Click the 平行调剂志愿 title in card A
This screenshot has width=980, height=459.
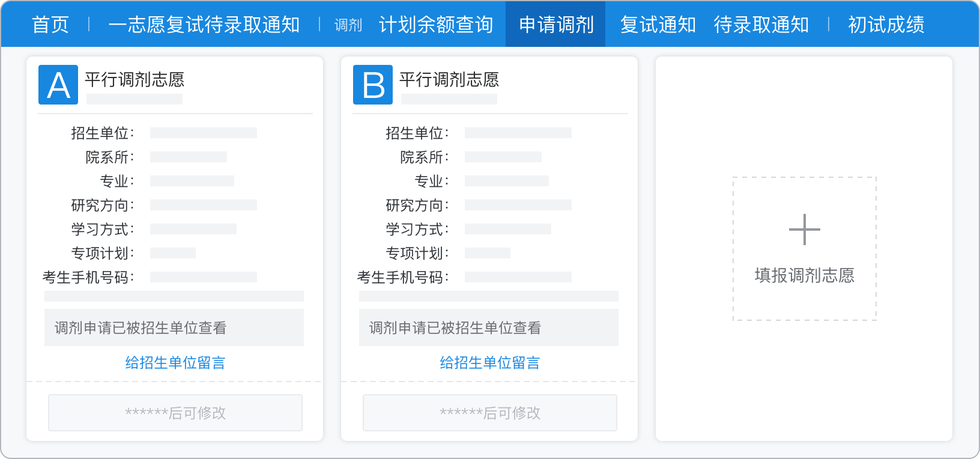coord(135,80)
